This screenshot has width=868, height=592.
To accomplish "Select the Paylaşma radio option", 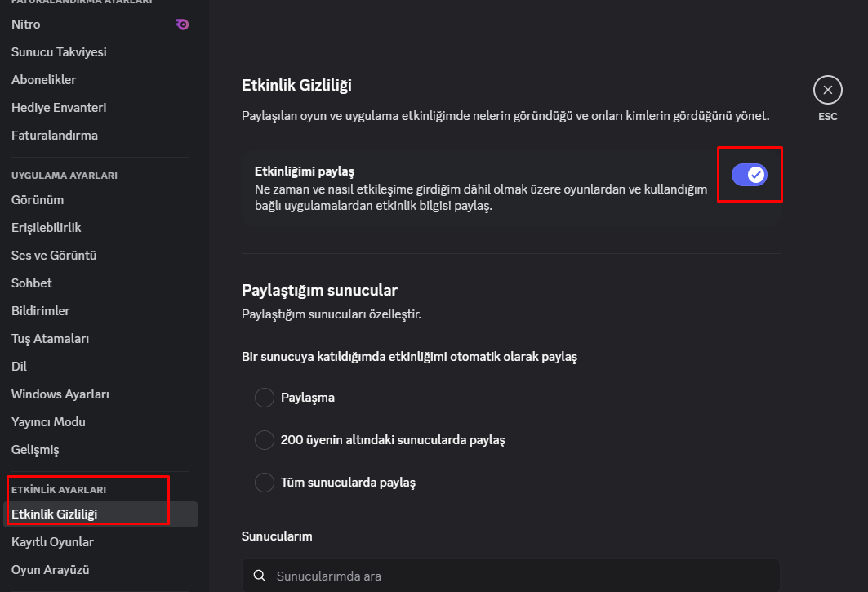I will pos(265,398).
